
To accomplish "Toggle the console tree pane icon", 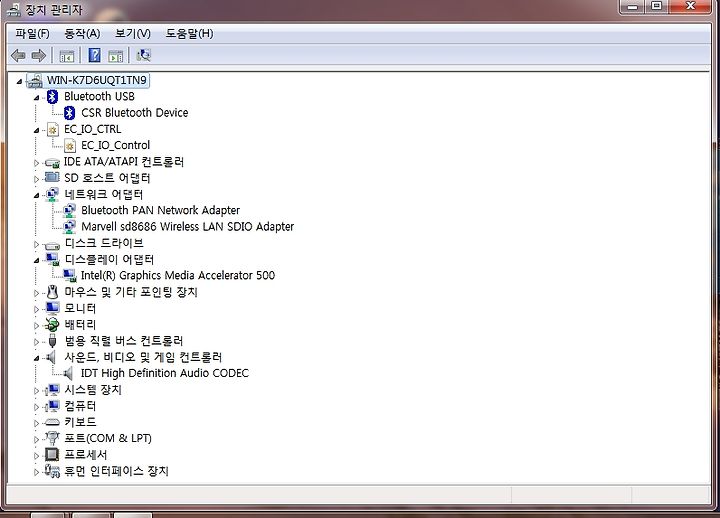I will (x=67, y=56).
